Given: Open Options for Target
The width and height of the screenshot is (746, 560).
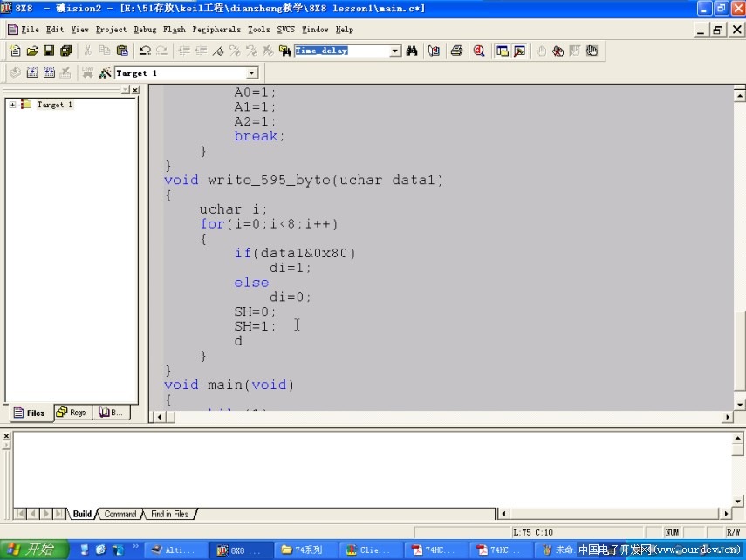Looking at the screenshot, I should [x=106, y=72].
